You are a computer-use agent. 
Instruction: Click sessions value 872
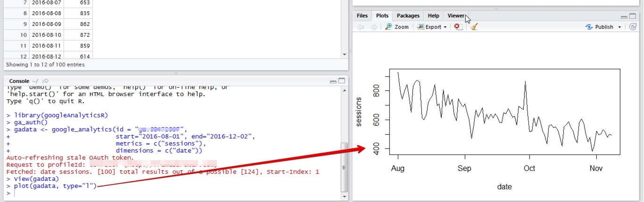(84, 35)
